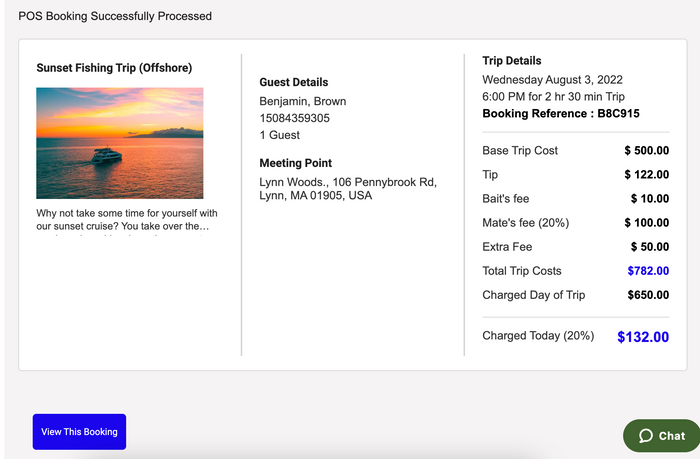Screen dimensions: 700x459
Task: Click the Lynn Woods meeting point address
Action: pyautogui.click(x=347, y=188)
